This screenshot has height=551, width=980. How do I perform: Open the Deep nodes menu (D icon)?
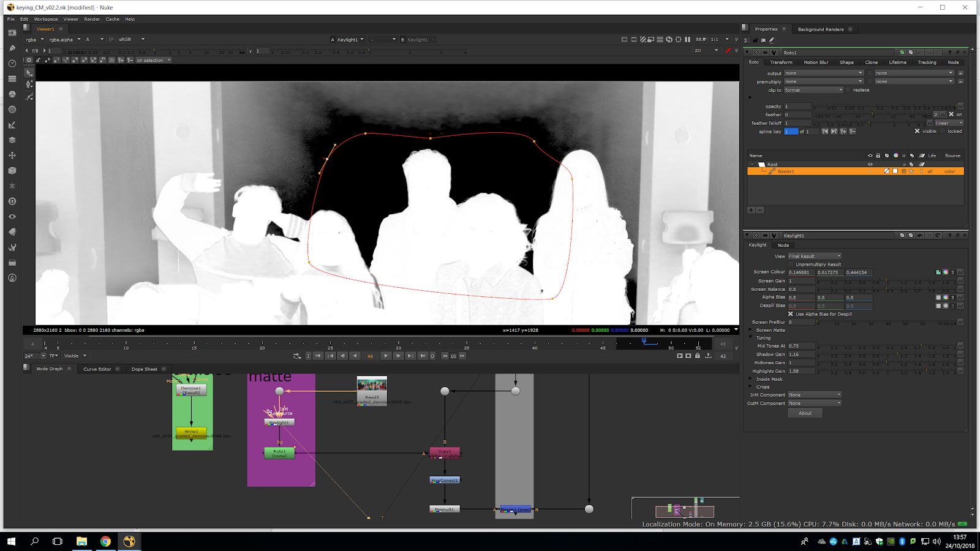tap(12, 201)
